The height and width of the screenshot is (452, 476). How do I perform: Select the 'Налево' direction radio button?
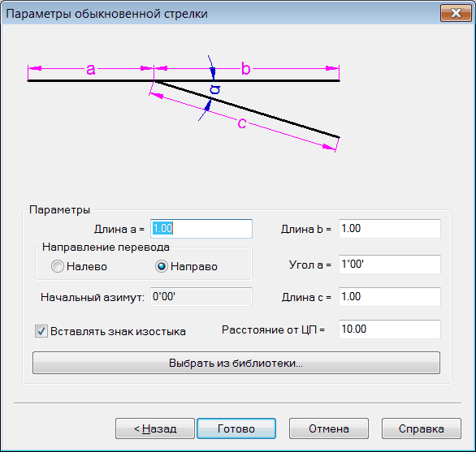pyautogui.click(x=58, y=266)
